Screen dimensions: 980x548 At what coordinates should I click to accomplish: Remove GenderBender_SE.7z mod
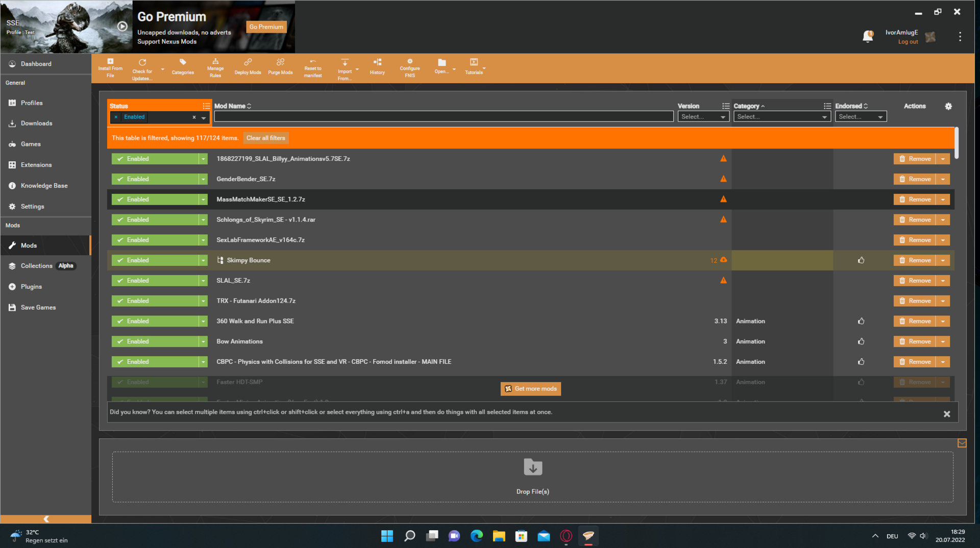[915, 179]
